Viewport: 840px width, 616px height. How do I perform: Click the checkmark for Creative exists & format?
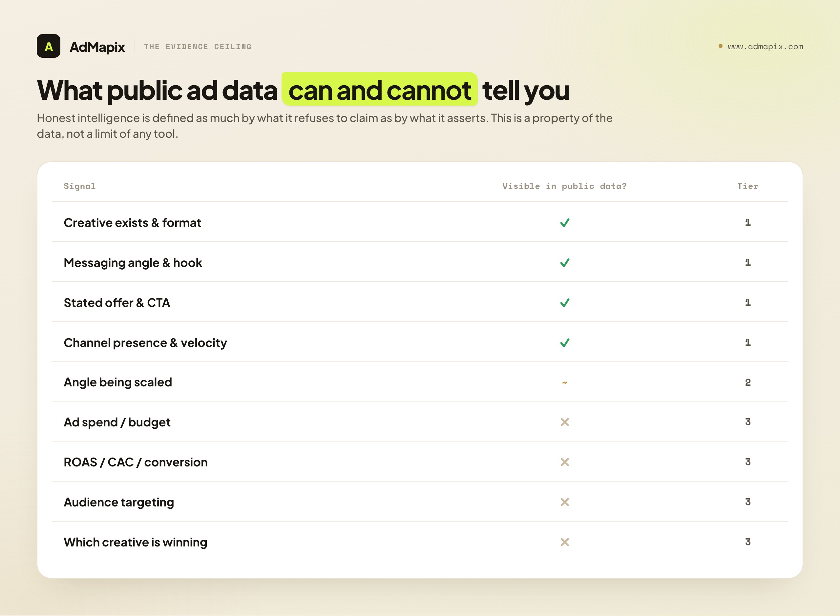pyautogui.click(x=565, y=223)
